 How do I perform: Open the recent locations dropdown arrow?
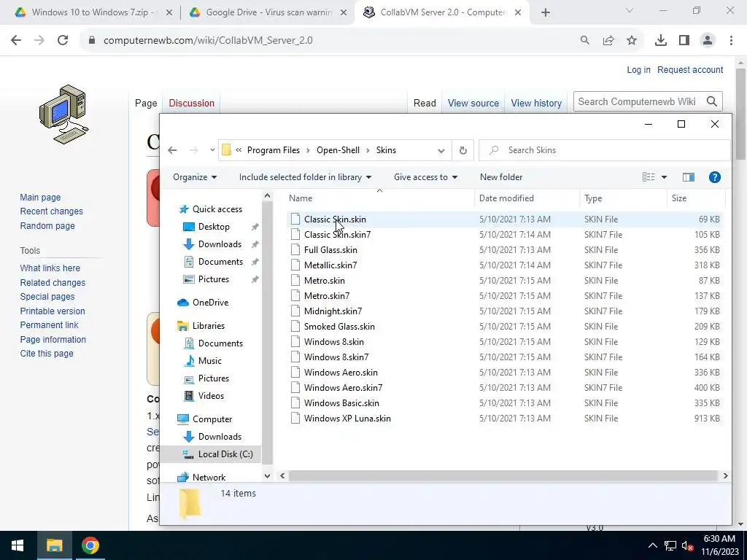pyautogui.click(x=212, y=150)
